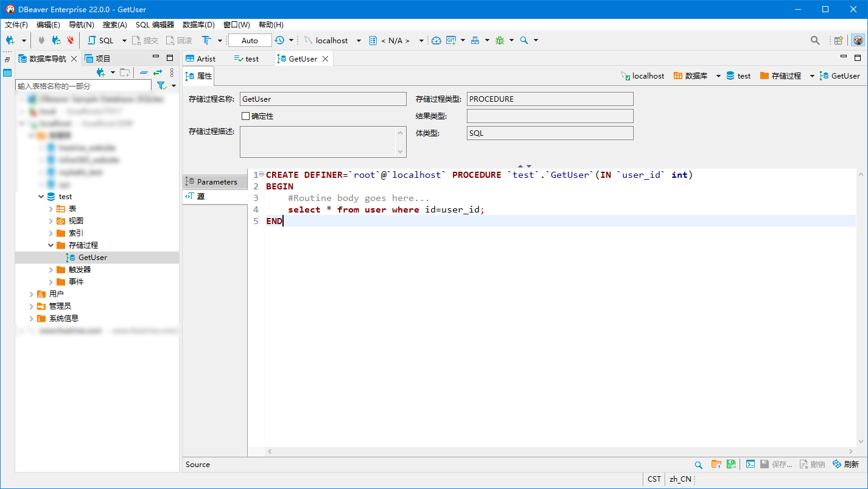Switch to the test editor tab

(x=247, y=58)
